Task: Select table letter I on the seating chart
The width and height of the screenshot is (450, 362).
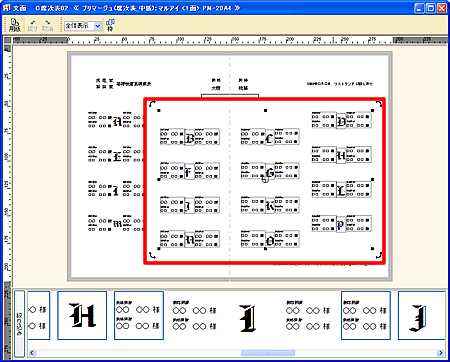Action: (116, 191)
